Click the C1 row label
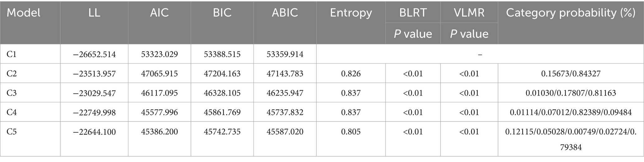 pyautogui.click(x=12, y=54)
